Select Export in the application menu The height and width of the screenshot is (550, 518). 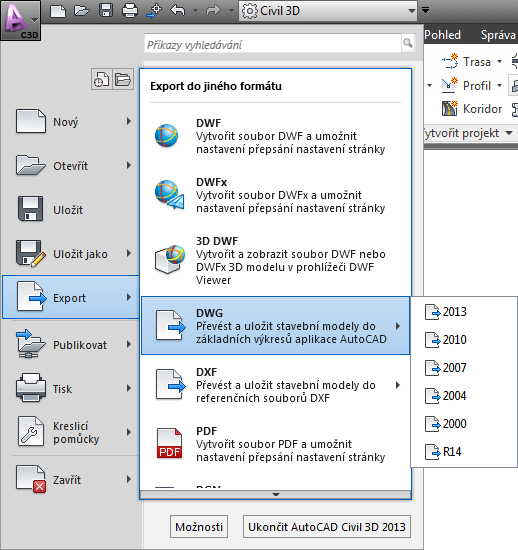[71, 297]
